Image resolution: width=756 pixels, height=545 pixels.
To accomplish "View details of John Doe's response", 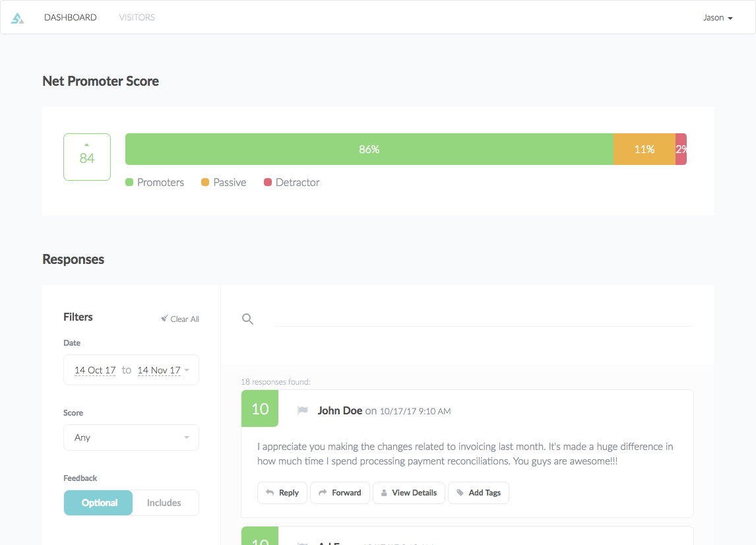I will click(409, 492).
